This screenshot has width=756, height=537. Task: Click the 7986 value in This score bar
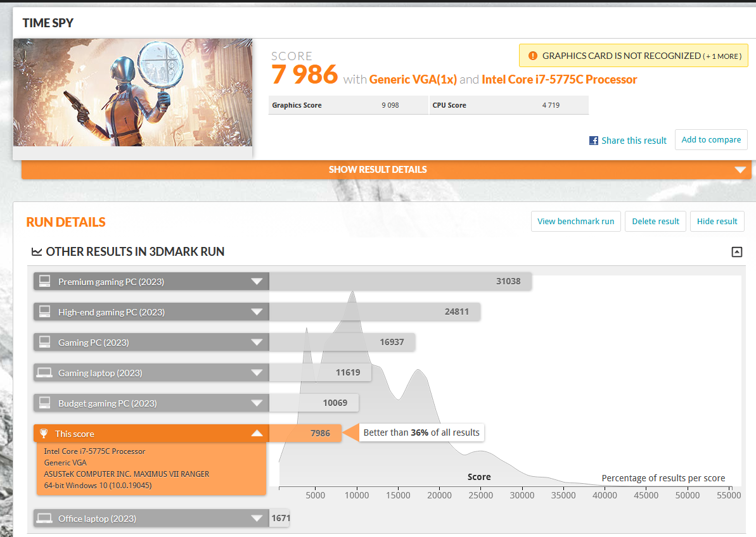point(320,433)
